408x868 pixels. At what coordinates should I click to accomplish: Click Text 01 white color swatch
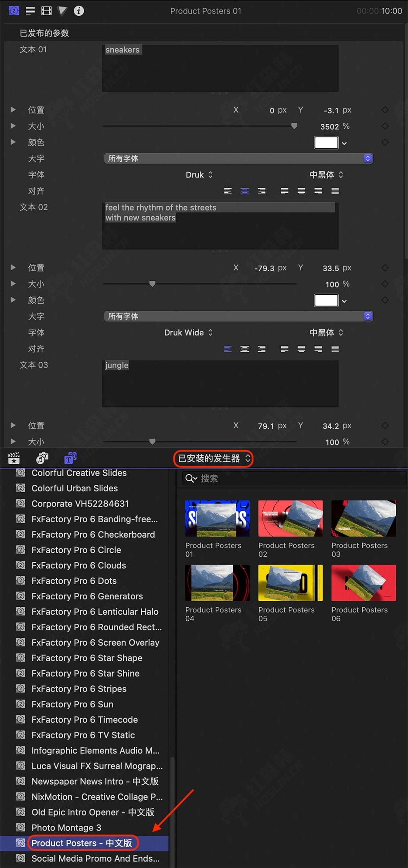click(326, 143)
